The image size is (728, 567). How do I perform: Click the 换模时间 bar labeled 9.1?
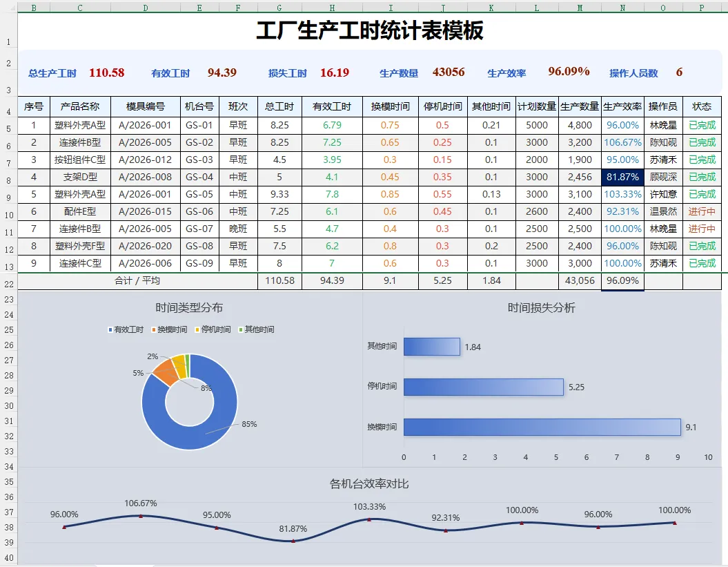click(x=542, y=427)
